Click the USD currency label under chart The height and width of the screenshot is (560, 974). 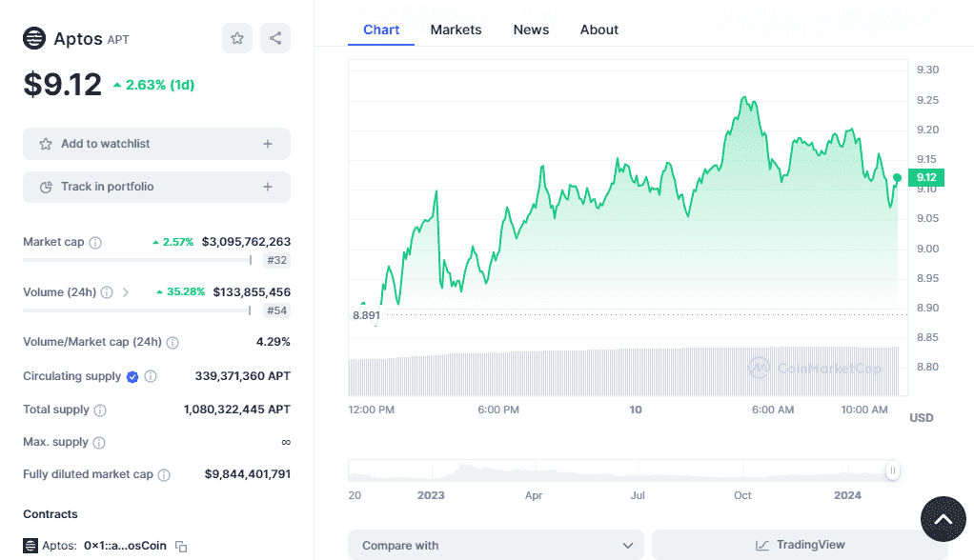click(922, 418)
